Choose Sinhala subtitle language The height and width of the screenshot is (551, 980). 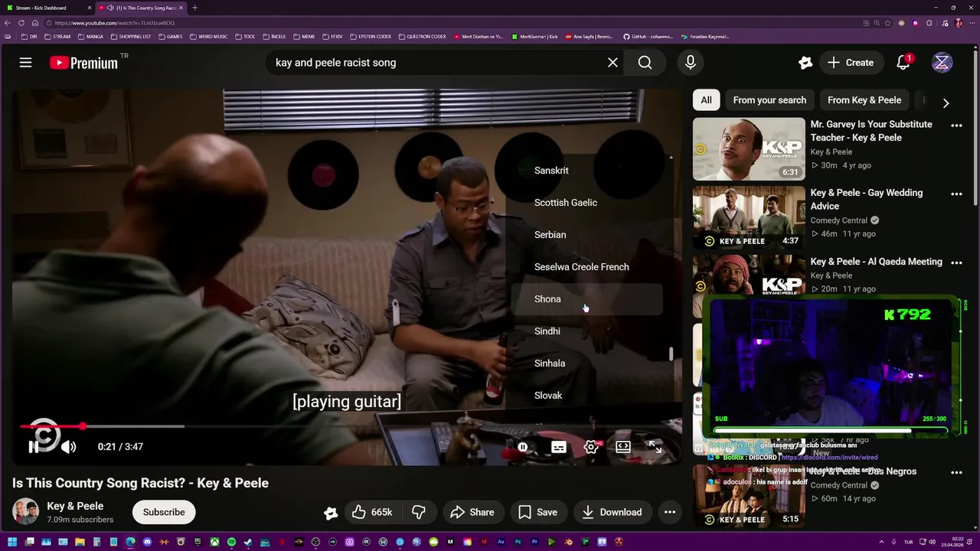point(587,364)
